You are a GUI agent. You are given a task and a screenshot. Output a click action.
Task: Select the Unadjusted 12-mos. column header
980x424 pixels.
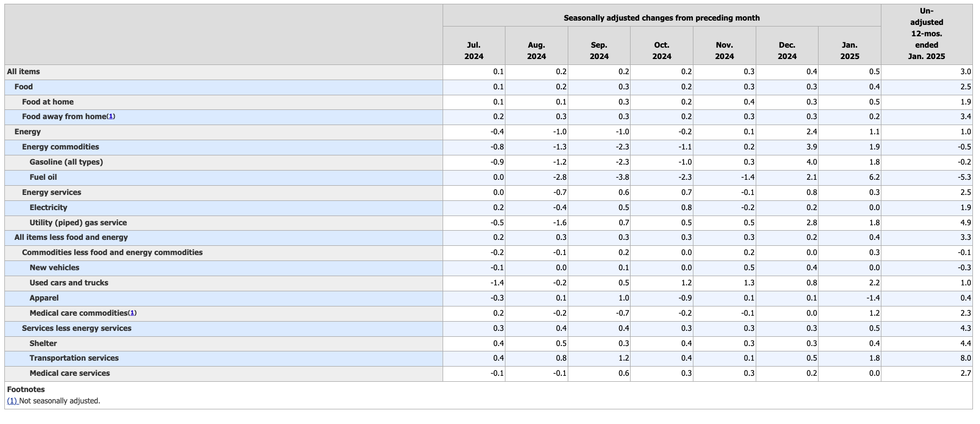point(926,34)
